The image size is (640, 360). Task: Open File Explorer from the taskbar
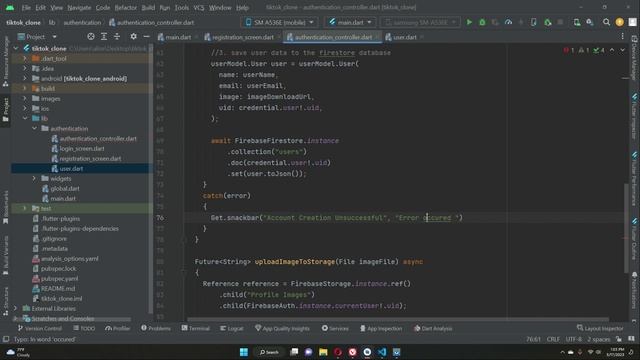tap(323, 352)
